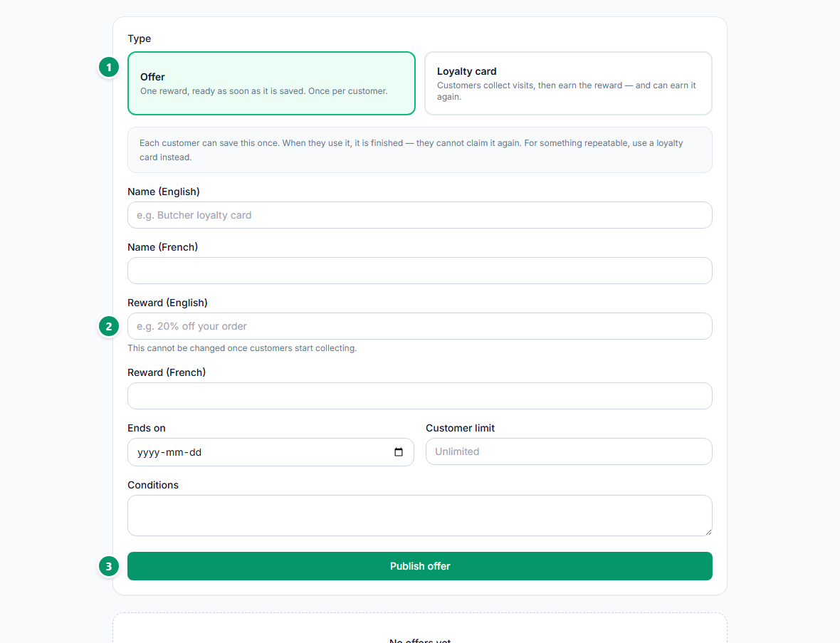Click into Reward (English) input
The image size is (840, 643).
420,326
